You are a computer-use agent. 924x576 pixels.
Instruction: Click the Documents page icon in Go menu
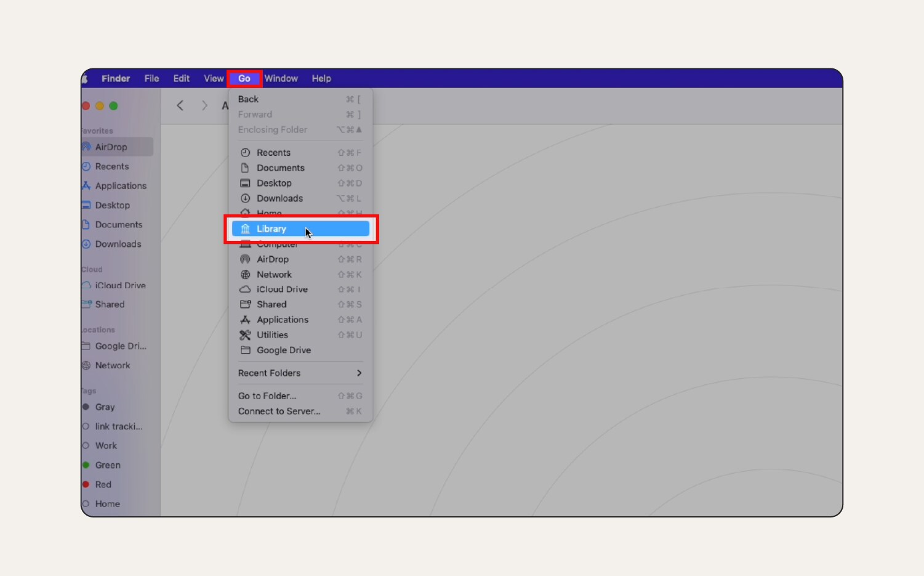tap(245, 168)
